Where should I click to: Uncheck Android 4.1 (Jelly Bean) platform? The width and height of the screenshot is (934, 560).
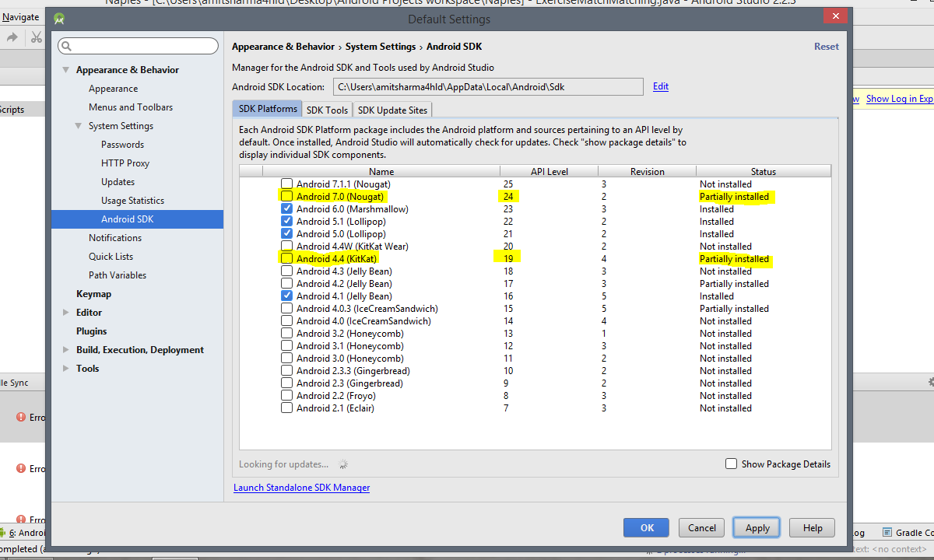[x=287, y=296]
